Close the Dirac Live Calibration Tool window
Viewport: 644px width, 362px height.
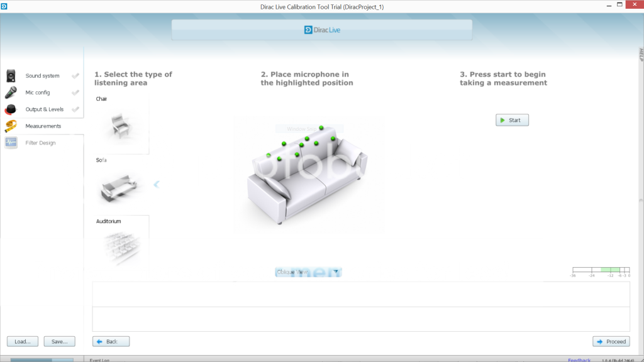(x=635, y=4)
